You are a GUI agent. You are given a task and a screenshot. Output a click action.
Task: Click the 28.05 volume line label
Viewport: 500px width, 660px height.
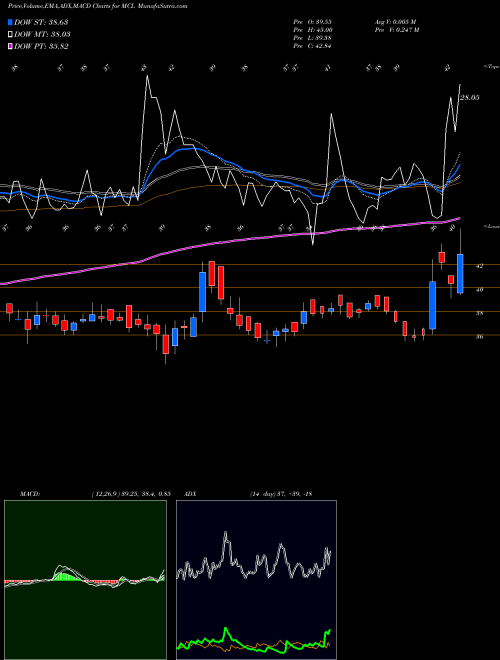tap(470, 98)
